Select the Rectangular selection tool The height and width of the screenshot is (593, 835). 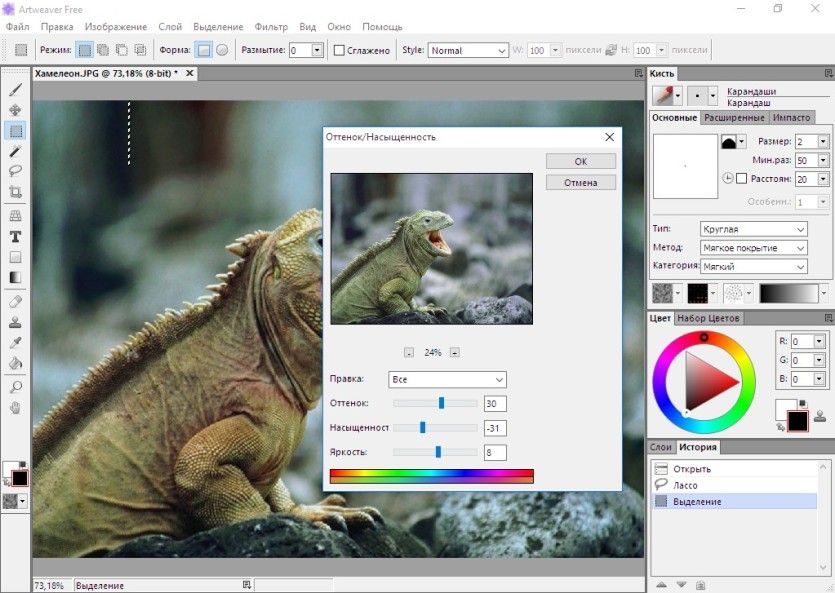click(x=15, y=130)
